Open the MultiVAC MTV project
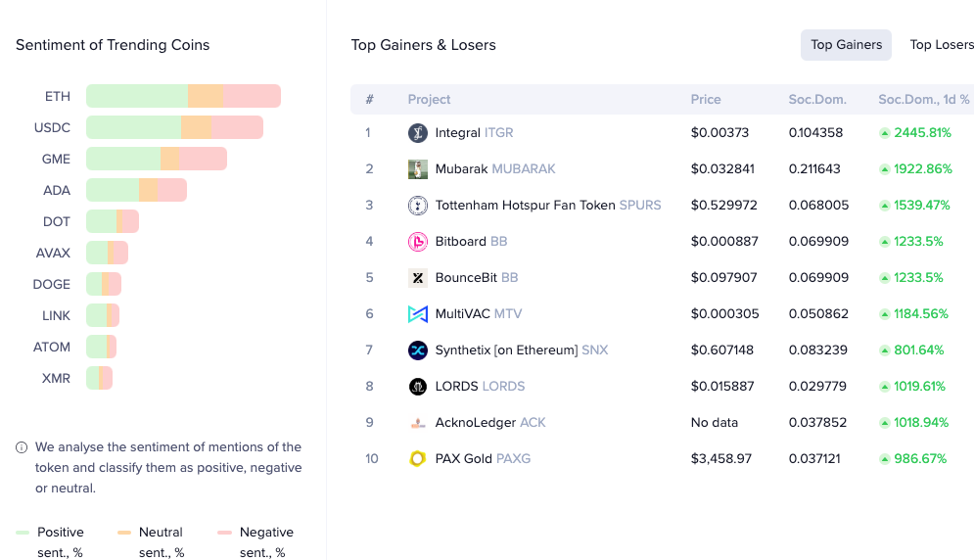This screenshot has height=560, width=974. (x=479, y=314)
